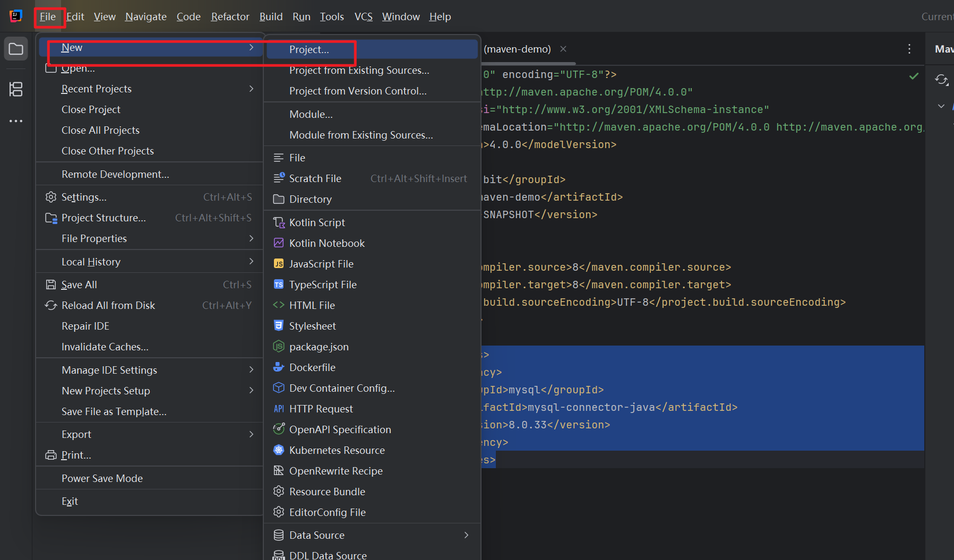The width and height of the screenshot is (954, 560).
Task: Click the More tool windows ellipsis icon
Action: (x=16, y=121)
